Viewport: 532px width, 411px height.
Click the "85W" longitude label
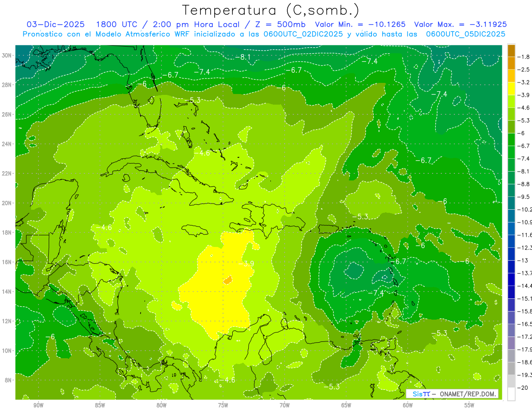100,405
